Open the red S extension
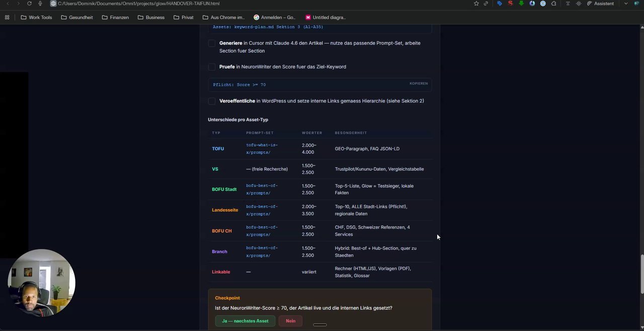Image resolution: width=644 pixels, height=331 pixels. (x=510, y=4)
